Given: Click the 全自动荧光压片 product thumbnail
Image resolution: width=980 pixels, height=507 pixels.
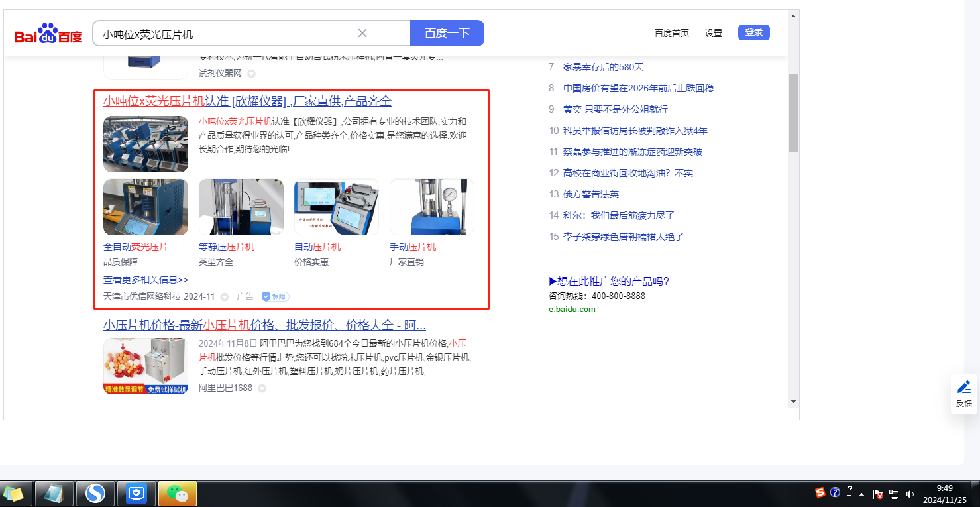Looking at the screenshot, I should click(146, 207).
